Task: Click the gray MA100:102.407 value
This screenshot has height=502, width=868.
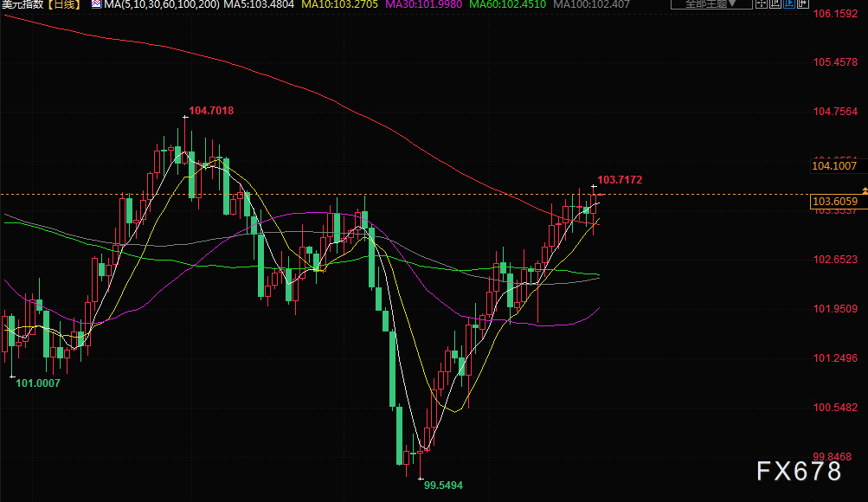Action: (x=592, y=4)
